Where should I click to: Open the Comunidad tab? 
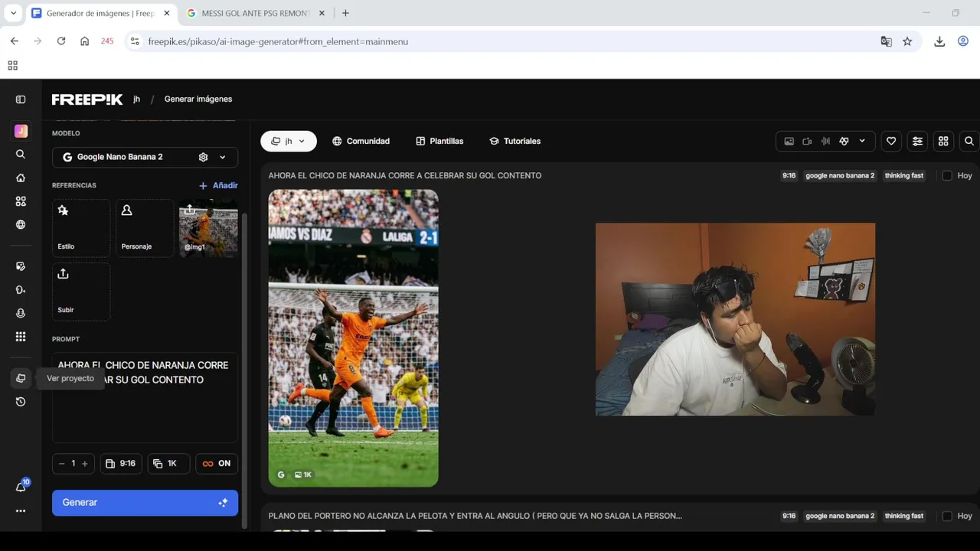361,141
